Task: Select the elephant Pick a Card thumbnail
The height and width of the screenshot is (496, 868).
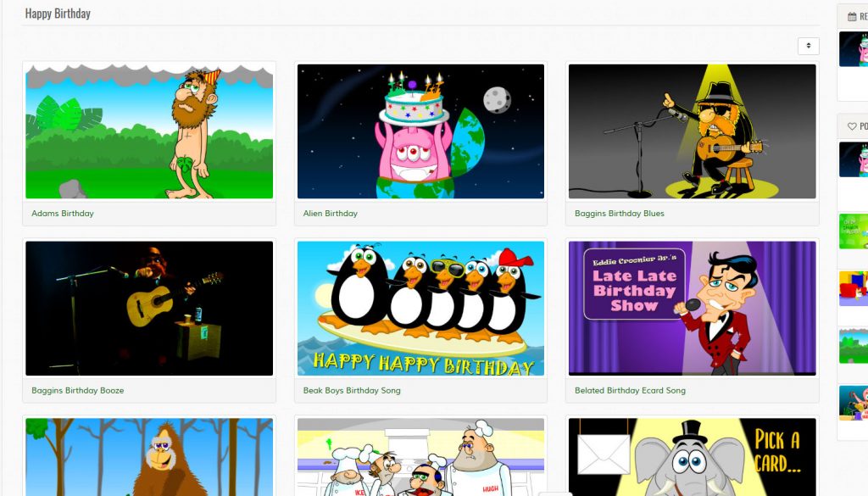Action: click(x=692, y=457)
